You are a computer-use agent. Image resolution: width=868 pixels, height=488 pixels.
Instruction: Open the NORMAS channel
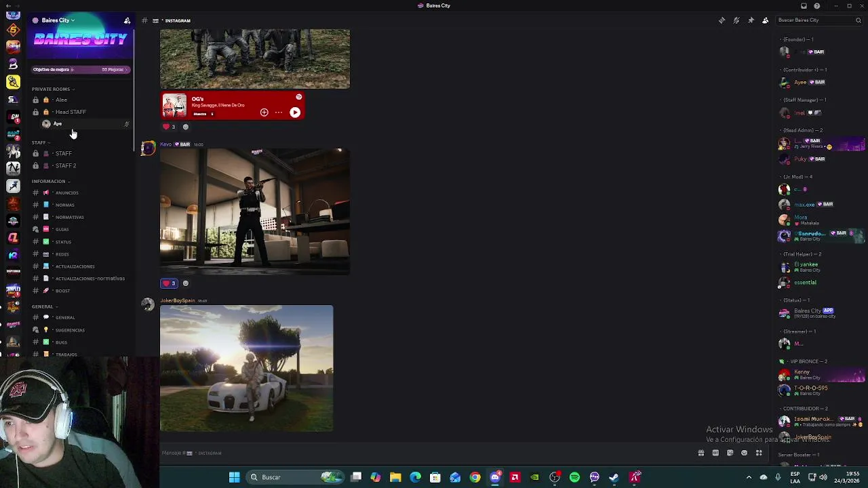(x=80, y=205)
